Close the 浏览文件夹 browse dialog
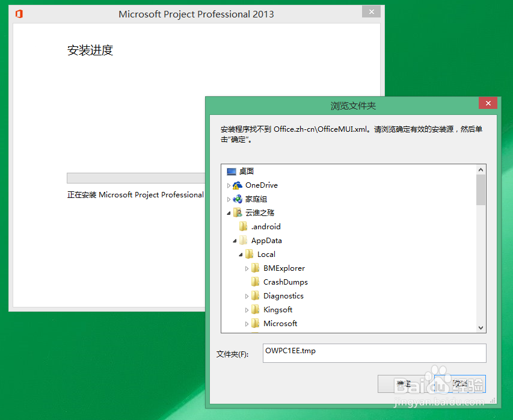The image size is (513, 420). tap(488, 103)
